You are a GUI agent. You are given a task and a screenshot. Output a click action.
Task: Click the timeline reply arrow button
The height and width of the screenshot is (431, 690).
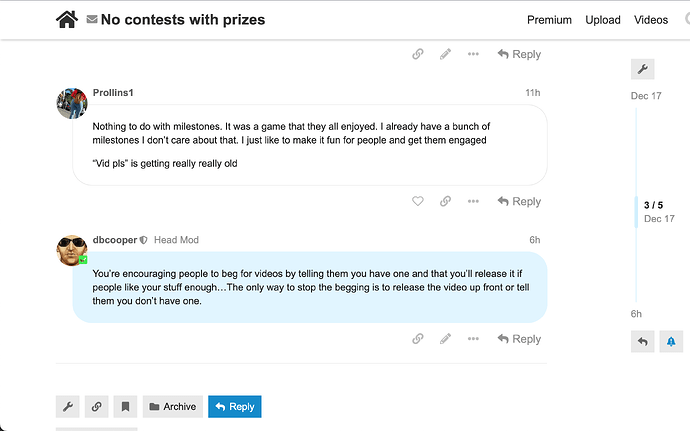coord(642,342)
